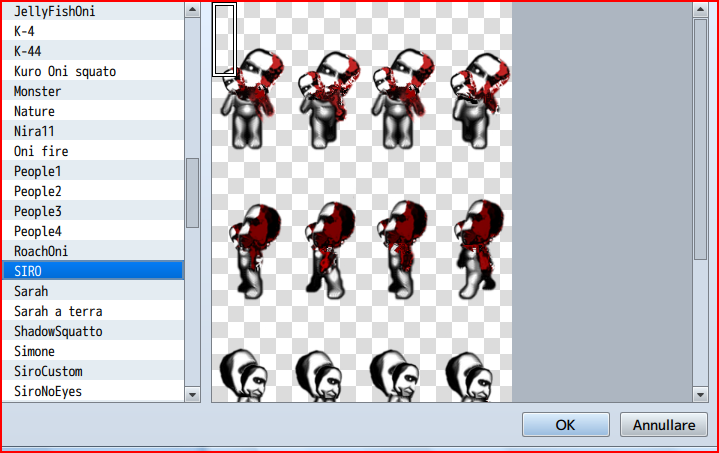This screenshot has height=453, width=719.
Task: Pick first dark-red side-facing sprite, middle row
Action: (255, 251)
